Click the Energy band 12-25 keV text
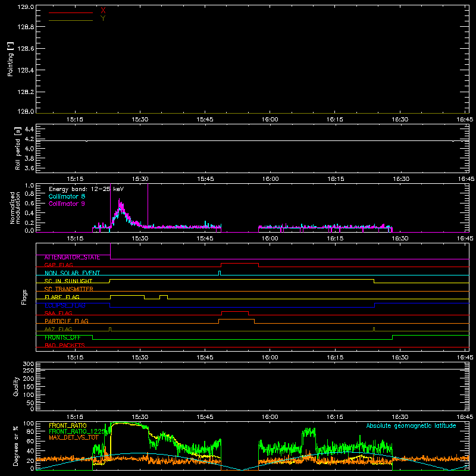This screenshot has height=476, width=476. click(x=86, y=189)
